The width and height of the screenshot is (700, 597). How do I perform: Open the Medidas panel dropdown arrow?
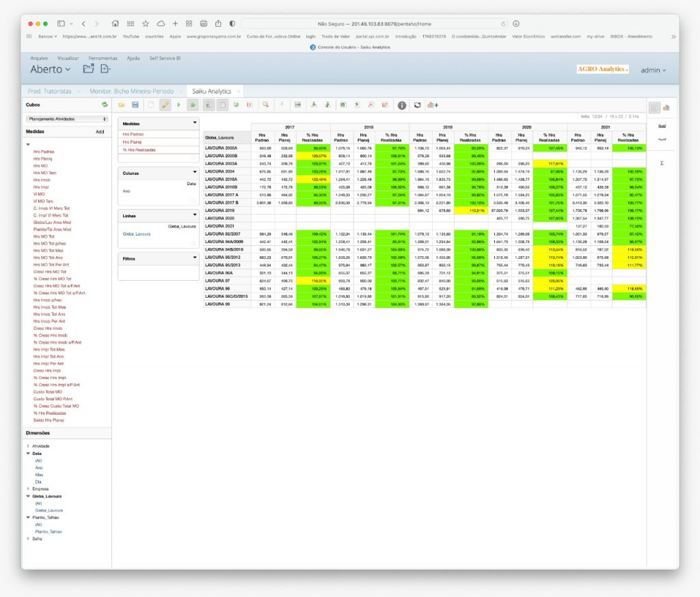pos(195,123)
